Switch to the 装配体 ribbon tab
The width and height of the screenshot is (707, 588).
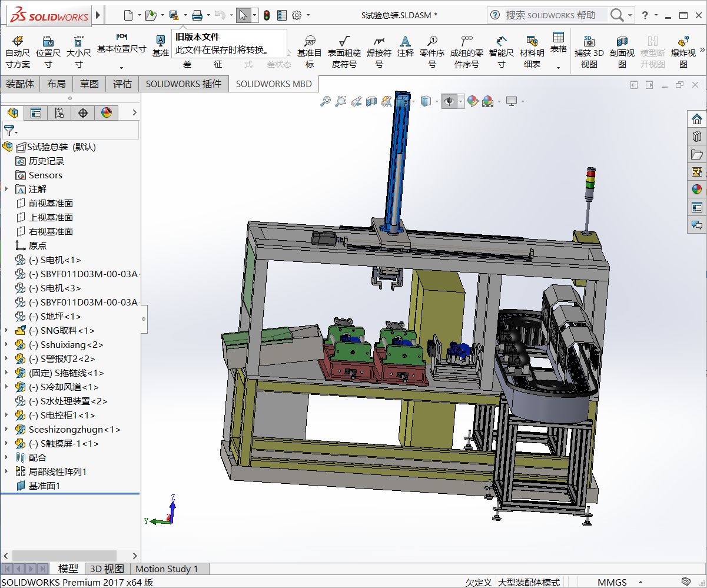click(x=20, y=84)
